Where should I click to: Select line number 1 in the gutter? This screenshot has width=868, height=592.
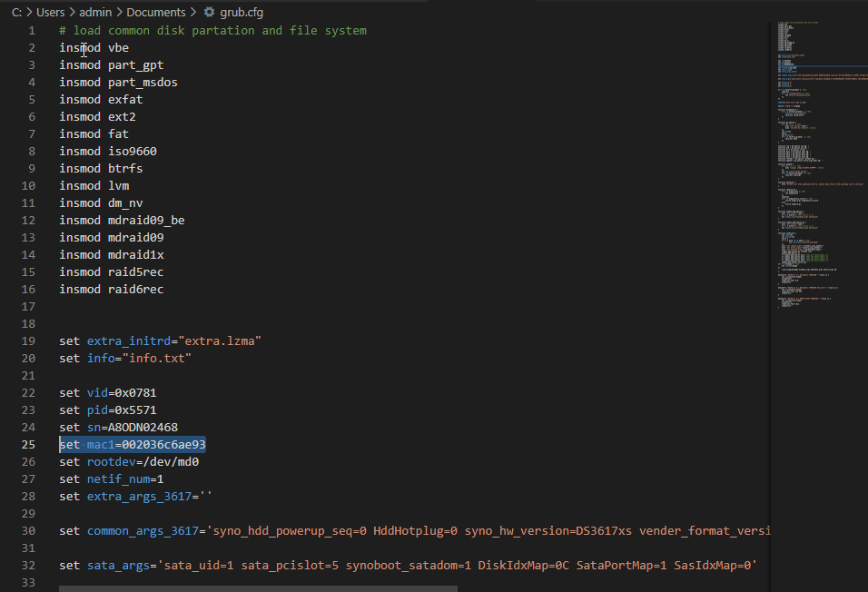click(32, 31)
